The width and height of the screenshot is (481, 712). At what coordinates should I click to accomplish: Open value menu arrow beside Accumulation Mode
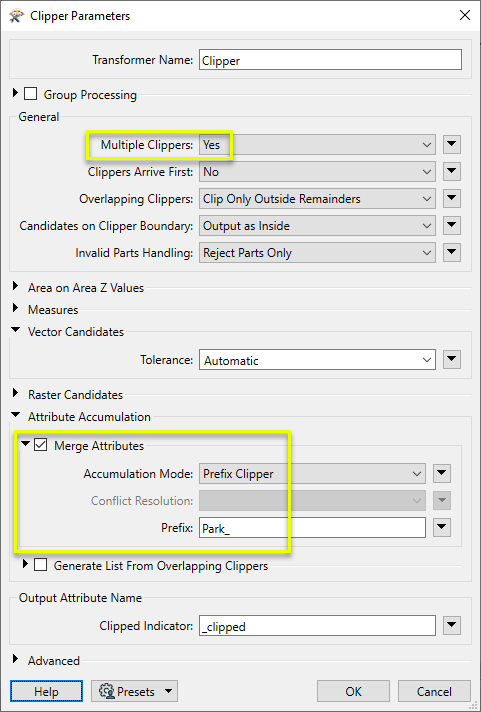click(x=442, y=474)
